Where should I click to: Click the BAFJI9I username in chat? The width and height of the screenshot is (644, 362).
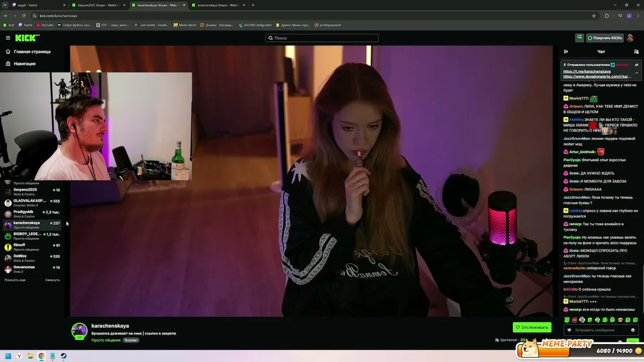click(570, 290)
